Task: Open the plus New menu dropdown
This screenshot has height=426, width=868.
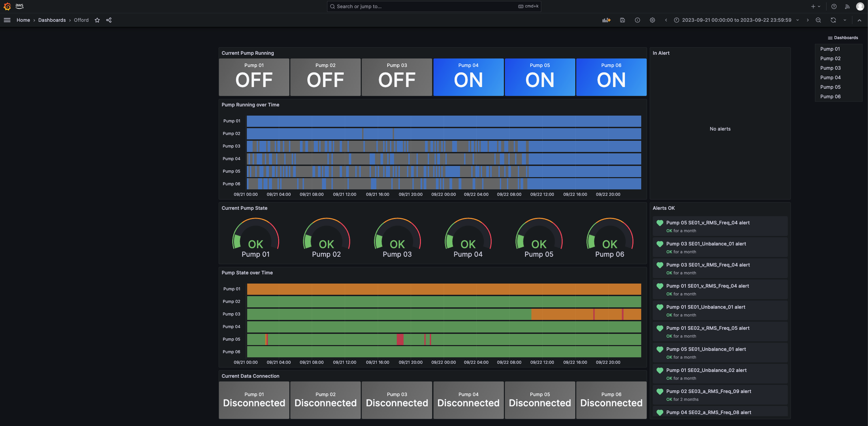Action: pos(815,6)
